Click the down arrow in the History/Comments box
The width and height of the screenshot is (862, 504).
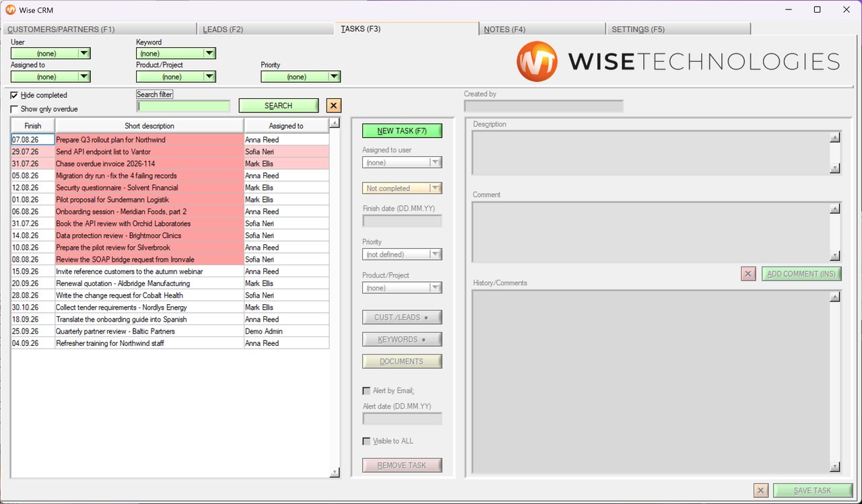[835, 467]
